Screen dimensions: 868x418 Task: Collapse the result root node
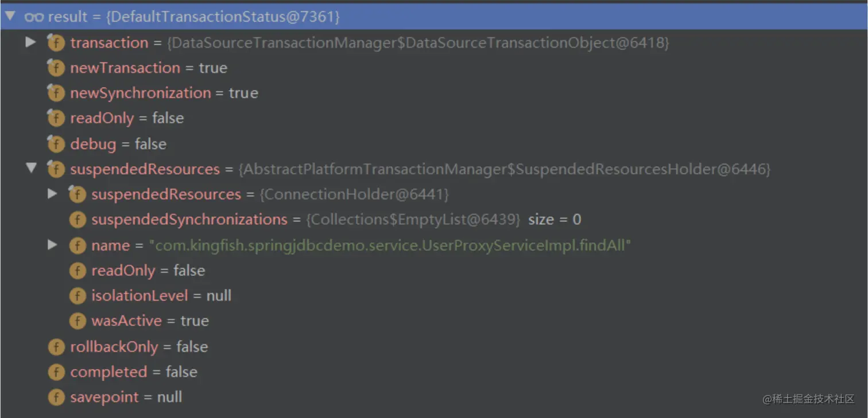10,17
